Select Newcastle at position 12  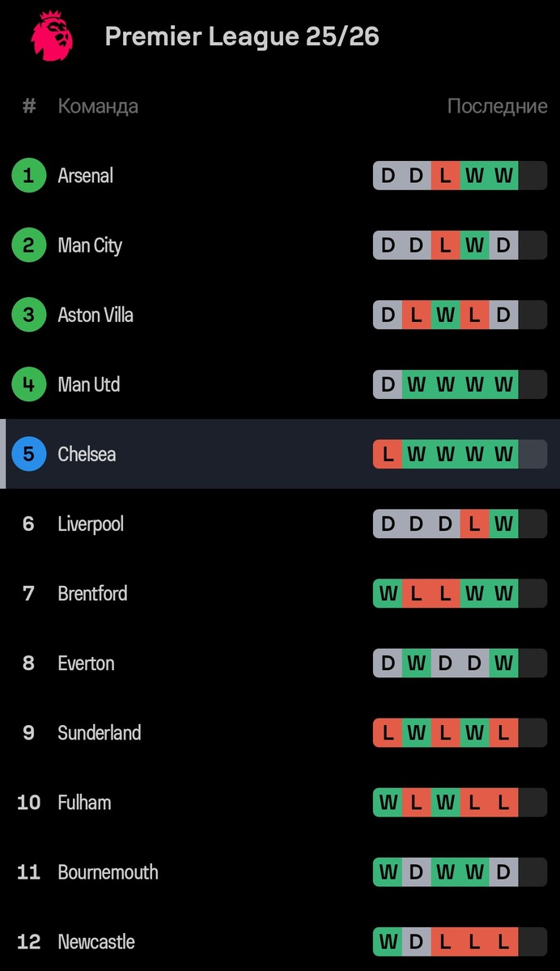click(95, 941)
